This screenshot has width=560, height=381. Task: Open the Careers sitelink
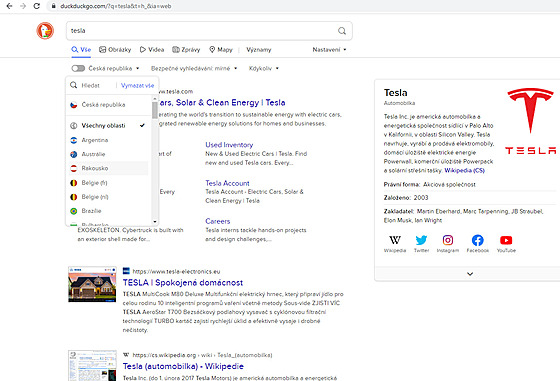(218, 221)
